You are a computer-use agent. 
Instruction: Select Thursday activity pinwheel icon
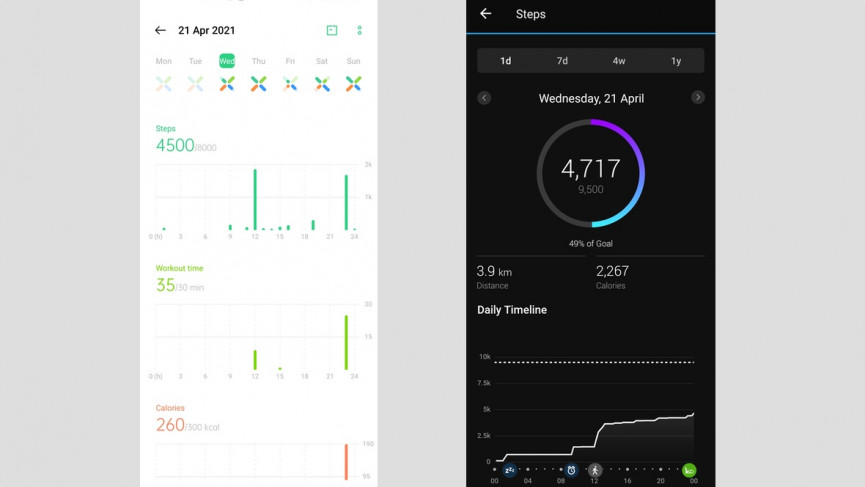(258, 83)
